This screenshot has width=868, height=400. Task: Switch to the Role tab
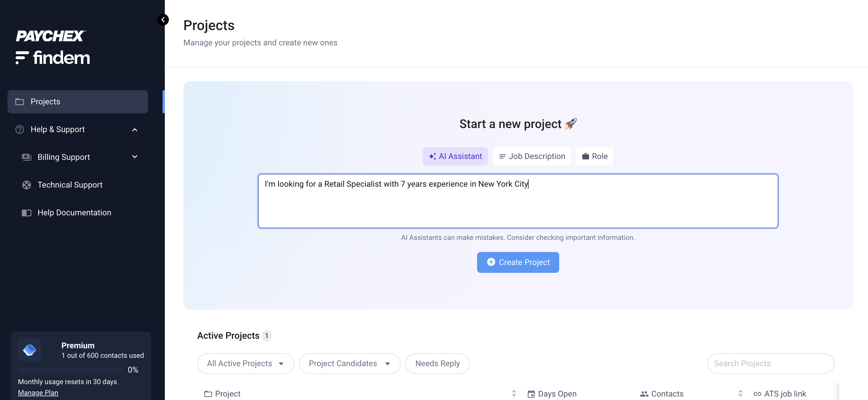pos(595,156)
